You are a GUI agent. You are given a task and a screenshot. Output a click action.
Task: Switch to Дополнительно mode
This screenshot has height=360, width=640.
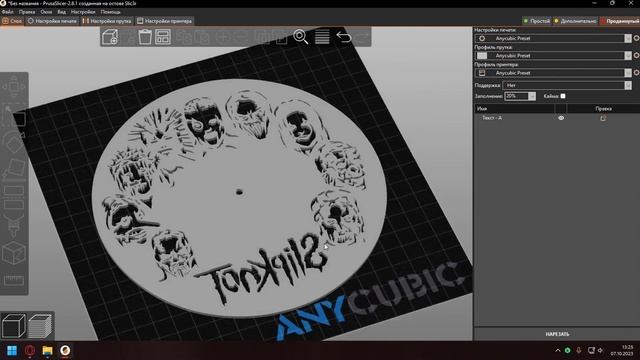(576, 21)
